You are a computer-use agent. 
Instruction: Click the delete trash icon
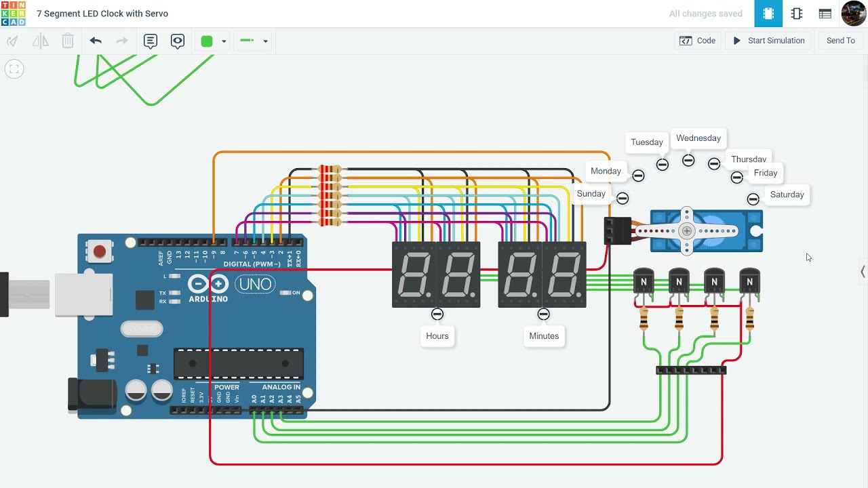pos(68,41)
